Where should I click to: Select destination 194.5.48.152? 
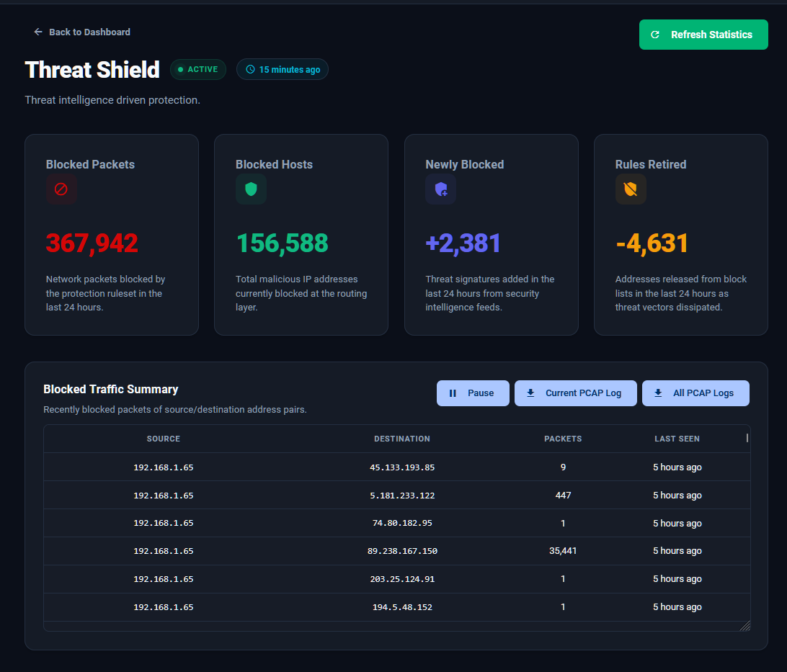(402, 607)
